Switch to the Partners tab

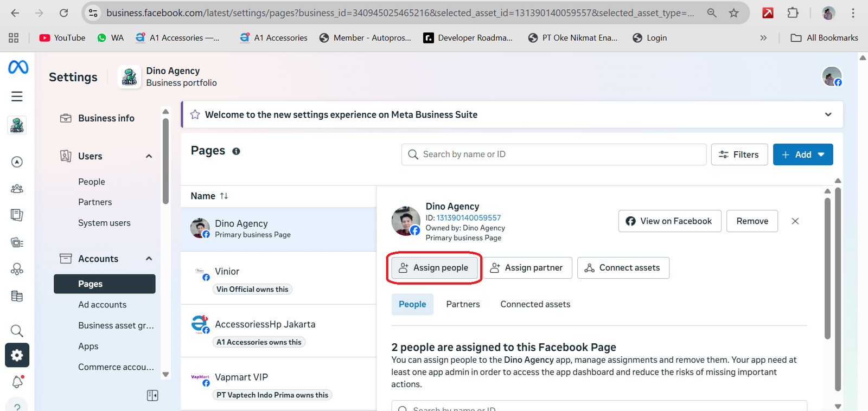[x=463, y=304]
